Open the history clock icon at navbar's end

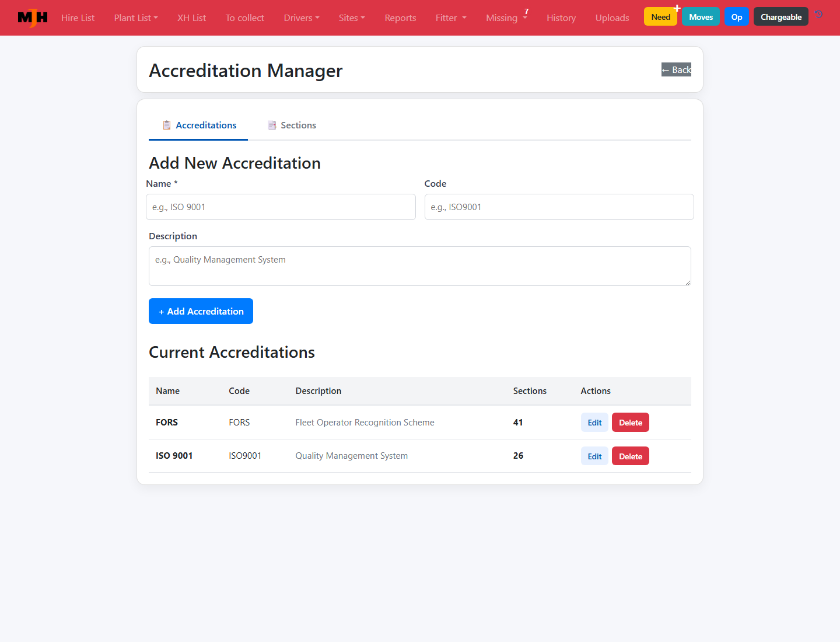point(819,15)
